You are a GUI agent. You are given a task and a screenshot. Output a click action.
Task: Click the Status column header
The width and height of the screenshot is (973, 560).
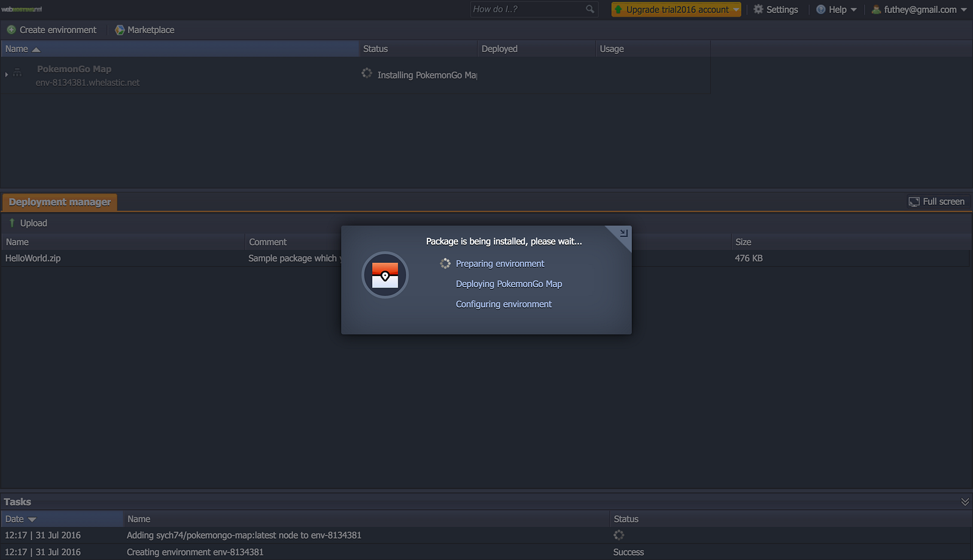tap(418, 49)
